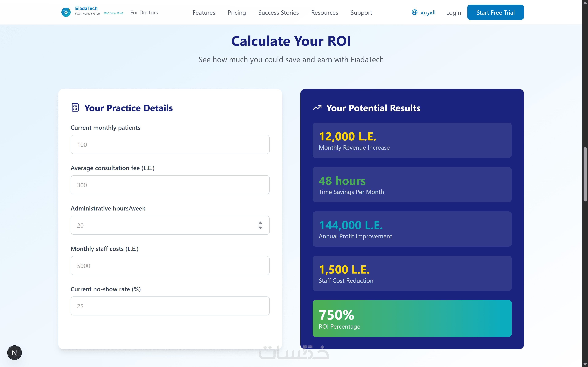Decrement the Administrative hours value with the down arrow
The height and width of the screenshot is (367, 588).
click(260, 228)
